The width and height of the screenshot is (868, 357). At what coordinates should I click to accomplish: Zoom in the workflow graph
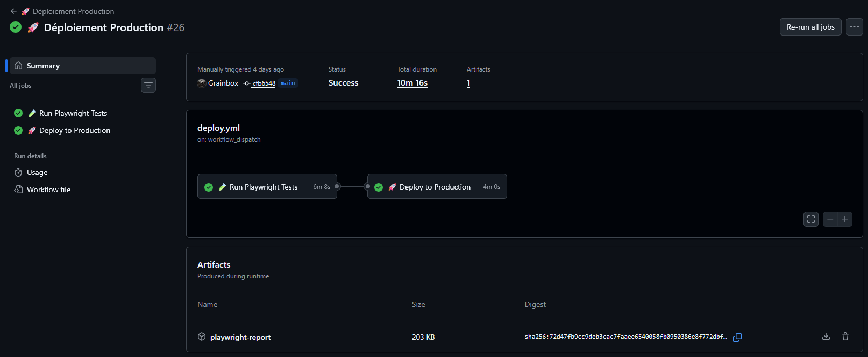click(x=845, y=219)
